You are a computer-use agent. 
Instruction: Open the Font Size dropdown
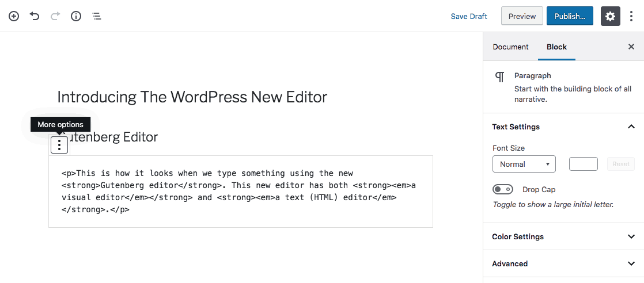pos(524,164)
